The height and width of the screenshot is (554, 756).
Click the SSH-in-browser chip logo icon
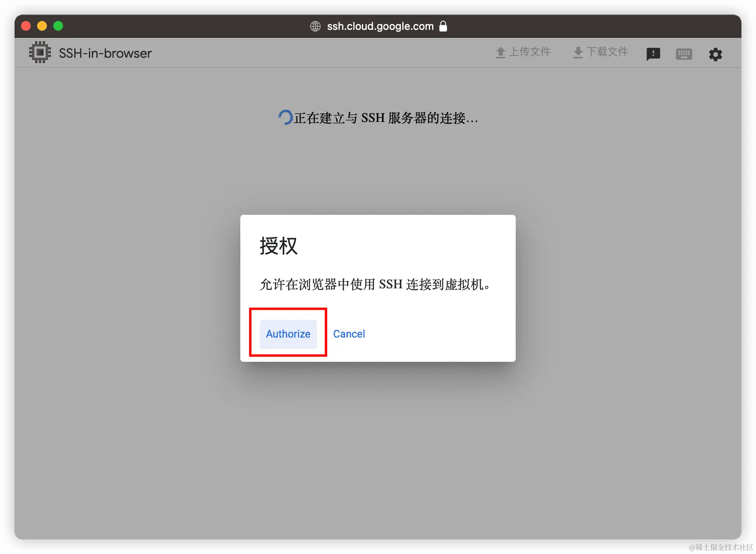click(x=40, y=52)
